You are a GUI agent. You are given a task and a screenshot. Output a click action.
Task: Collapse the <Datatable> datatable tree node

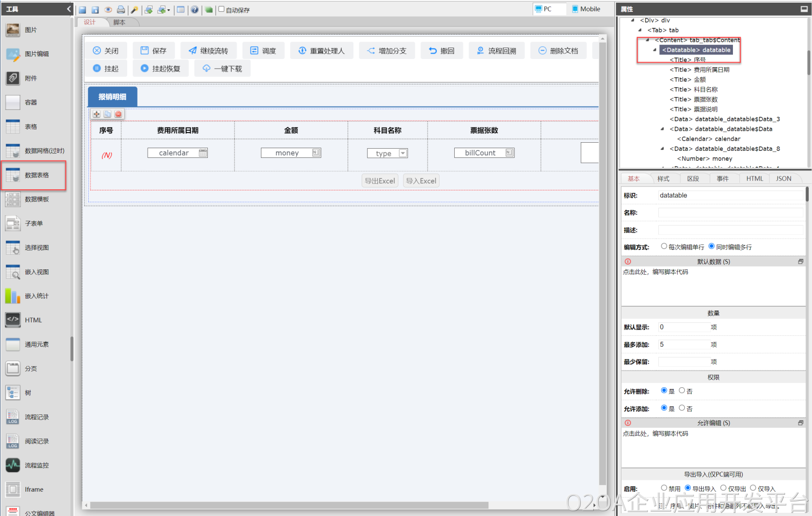point(655,50)
